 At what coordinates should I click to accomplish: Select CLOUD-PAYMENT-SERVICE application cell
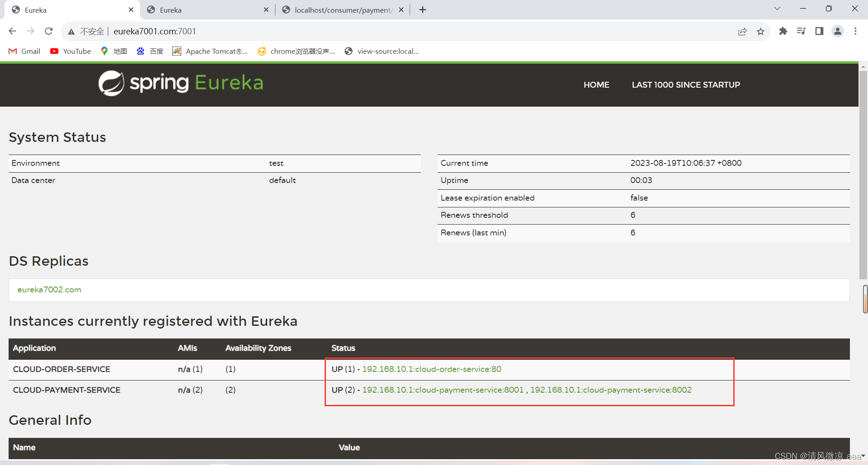66,390
